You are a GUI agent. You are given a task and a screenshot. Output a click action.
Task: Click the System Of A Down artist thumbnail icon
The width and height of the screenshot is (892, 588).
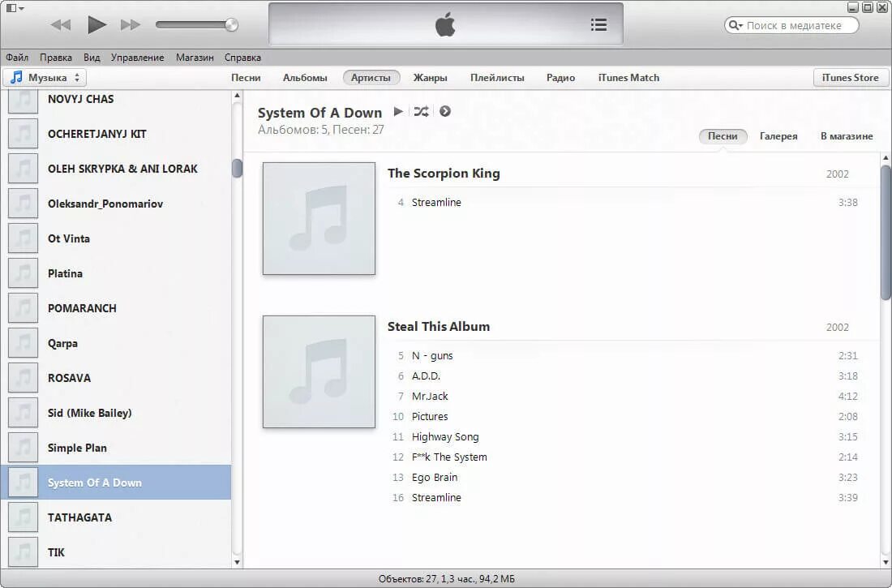click(x=24, y=483)
